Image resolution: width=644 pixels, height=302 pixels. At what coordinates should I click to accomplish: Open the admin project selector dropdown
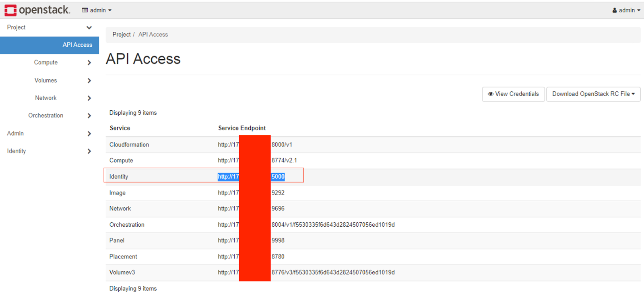pos(97,10)
